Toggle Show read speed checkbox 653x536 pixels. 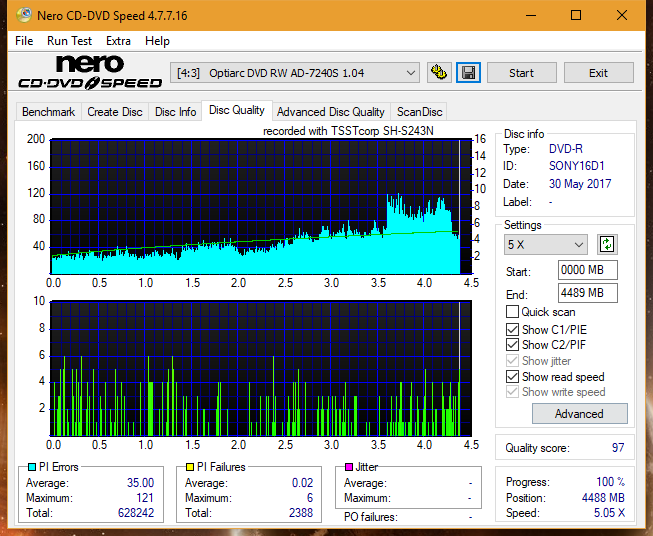[512, 376]
